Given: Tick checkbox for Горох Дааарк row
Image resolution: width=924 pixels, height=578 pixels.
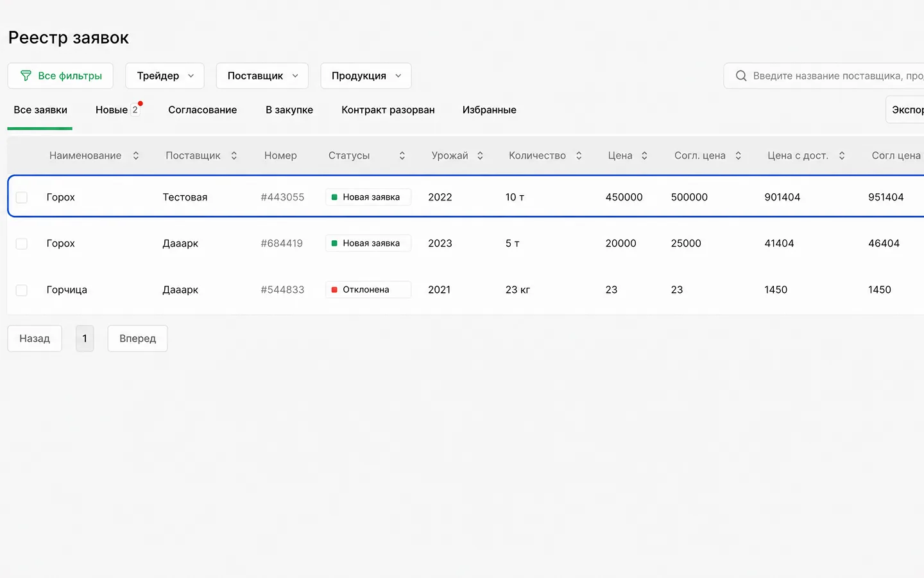Looking at the screenshot, I should [x=22, y=243].
